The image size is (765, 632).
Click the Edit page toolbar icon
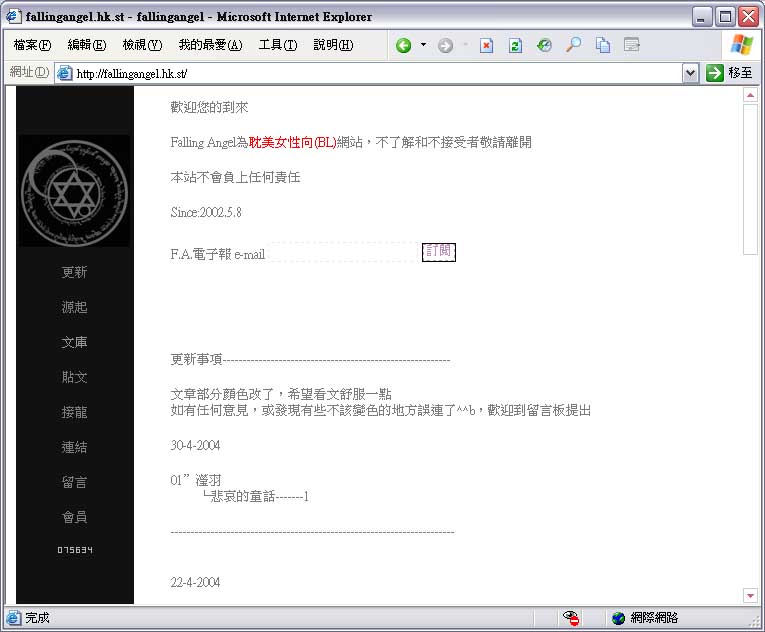point(631,45)
